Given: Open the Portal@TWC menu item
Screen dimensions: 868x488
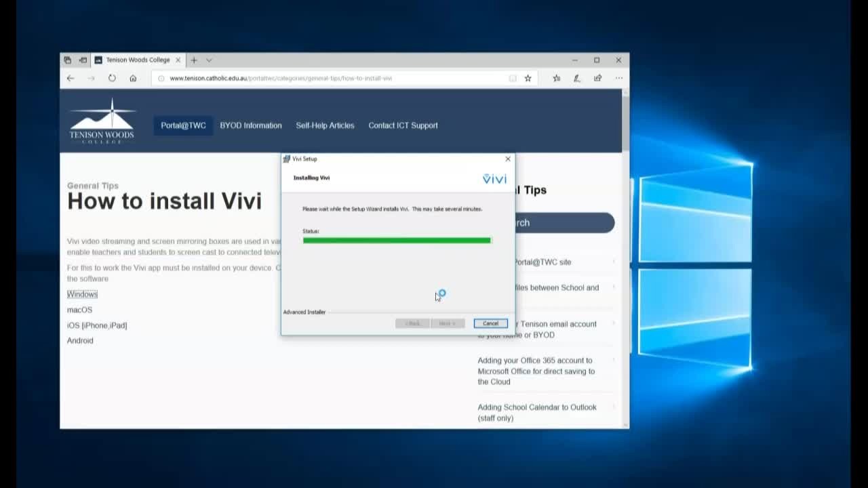Looking at the screenshot, I should coord(183,125).
